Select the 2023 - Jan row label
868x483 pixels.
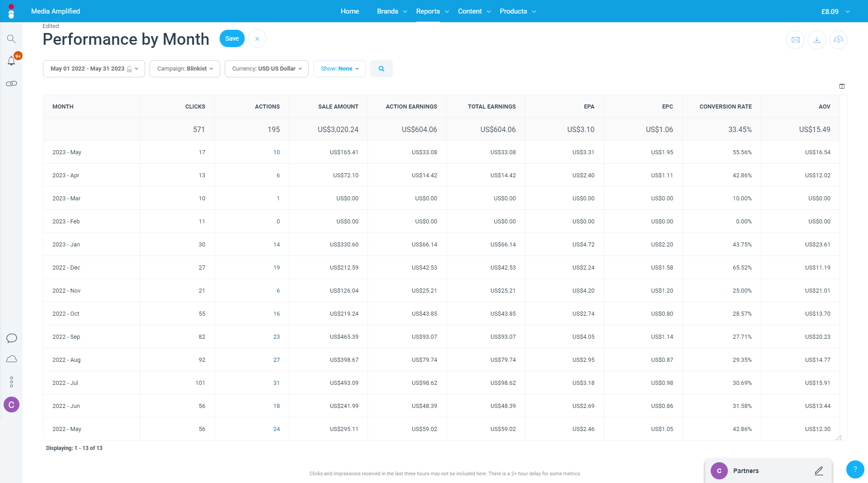coord(66,245)
